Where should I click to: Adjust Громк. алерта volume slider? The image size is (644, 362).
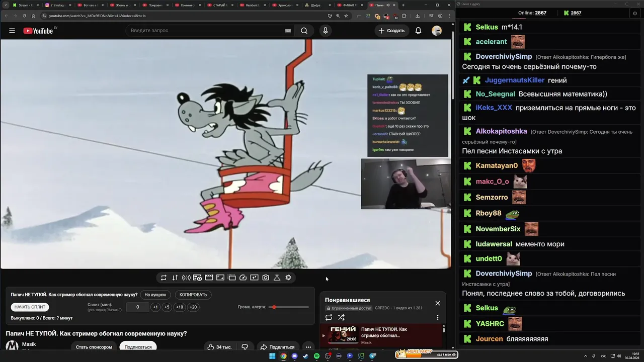pyautogui.click(x=289, y=307)
